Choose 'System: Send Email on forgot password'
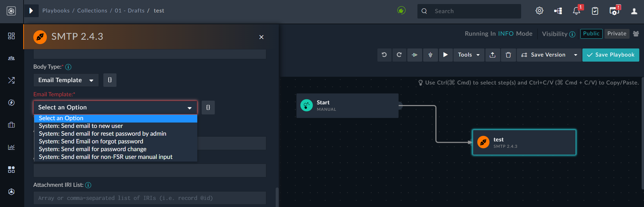 point(91,141)
